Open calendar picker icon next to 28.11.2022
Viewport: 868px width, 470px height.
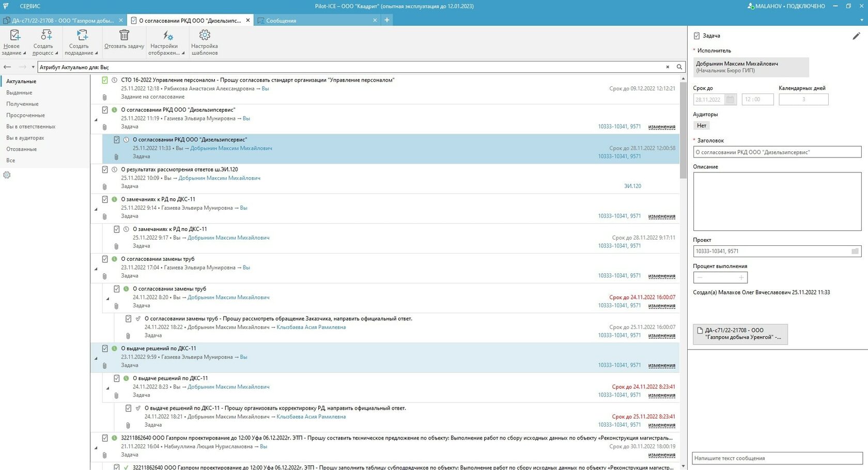click(x=730, y=99)
